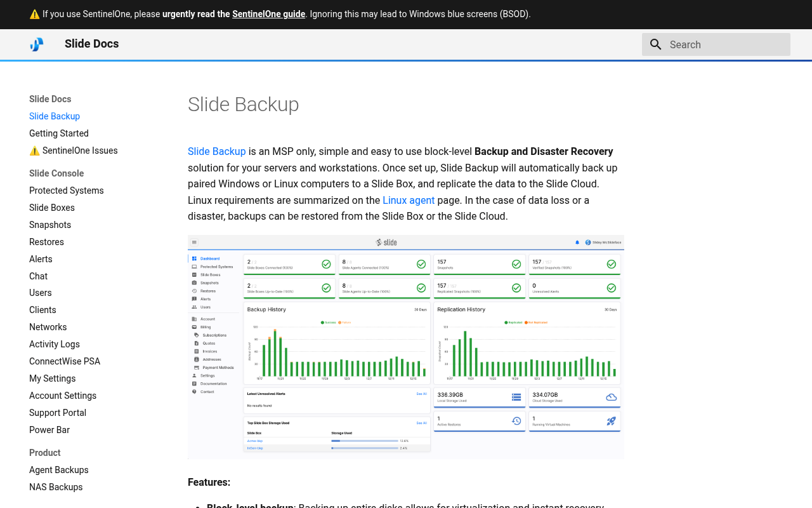Go to ConnectWise PSA page
Viewport: 812px width, 508px height.
click(x=65, y=361)
